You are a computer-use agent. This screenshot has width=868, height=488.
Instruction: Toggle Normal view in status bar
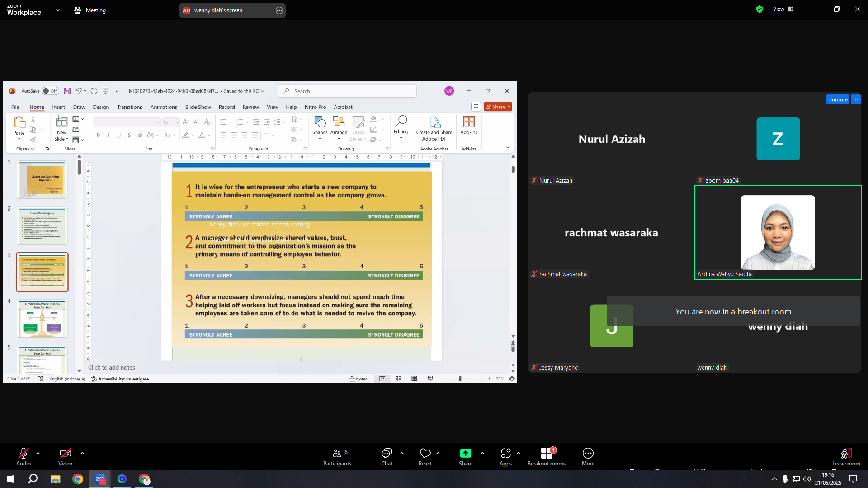pyautogui.click(x=382, y=379)
